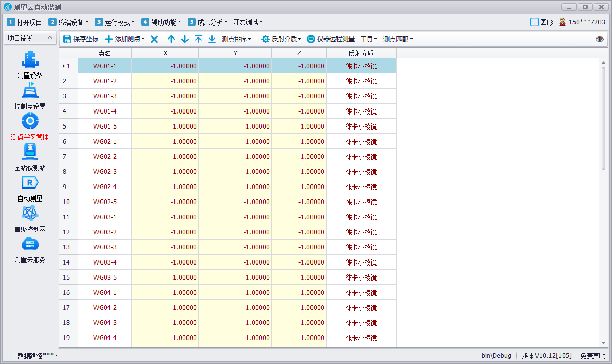This screenshot has width=612, height=364.
Task: Collapse the 项目设置 panel
Action: 49,38
